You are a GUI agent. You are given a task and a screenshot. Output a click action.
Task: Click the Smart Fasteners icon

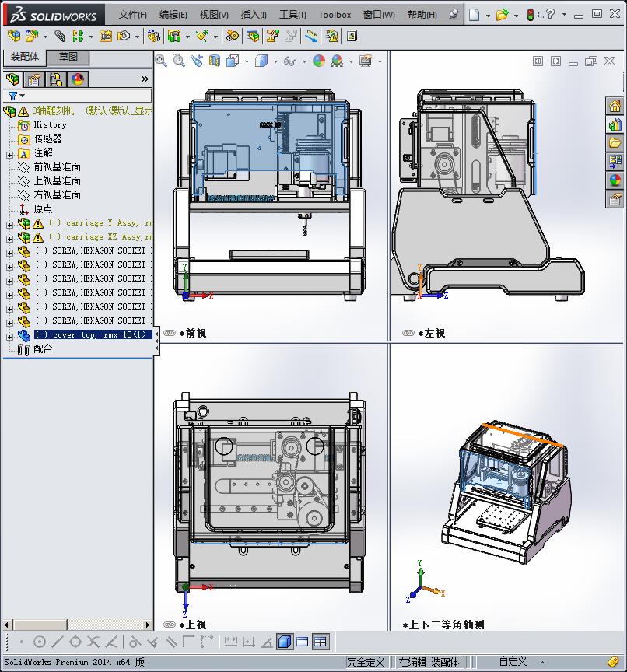[106, 36]
